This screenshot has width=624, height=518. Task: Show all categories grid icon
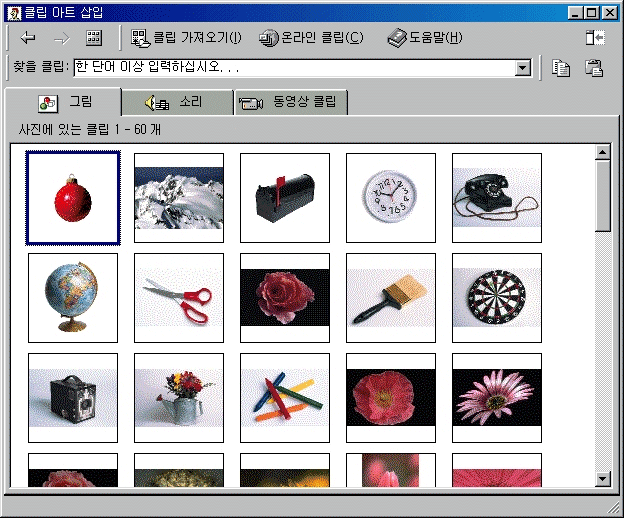pyautogui.click(x=94, y=38)
